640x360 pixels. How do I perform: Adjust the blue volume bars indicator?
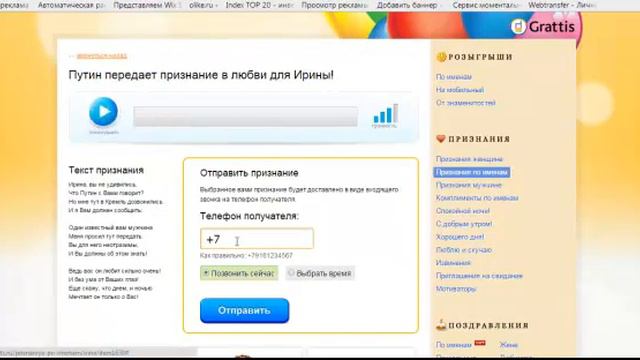(385, 113)
